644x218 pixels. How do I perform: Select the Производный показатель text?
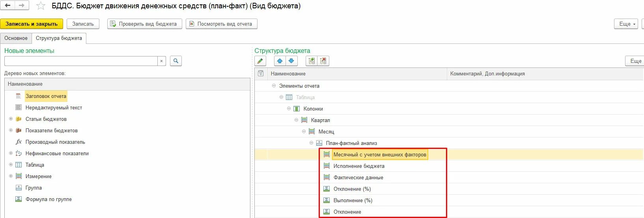tap(55, 142)
